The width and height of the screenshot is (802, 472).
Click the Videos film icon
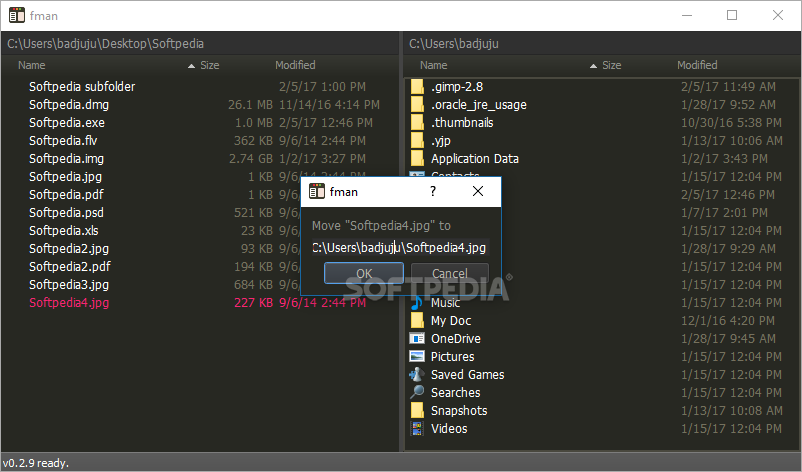point(417,428)
